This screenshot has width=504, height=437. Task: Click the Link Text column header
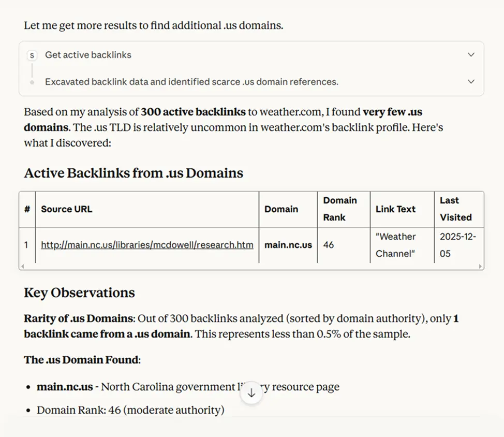point(395,209)
